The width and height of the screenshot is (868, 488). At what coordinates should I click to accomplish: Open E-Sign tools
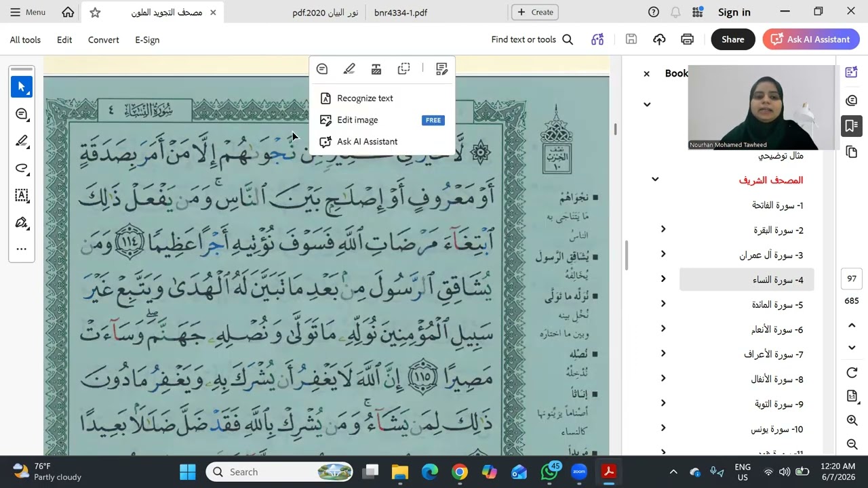[x=147, y=40]
